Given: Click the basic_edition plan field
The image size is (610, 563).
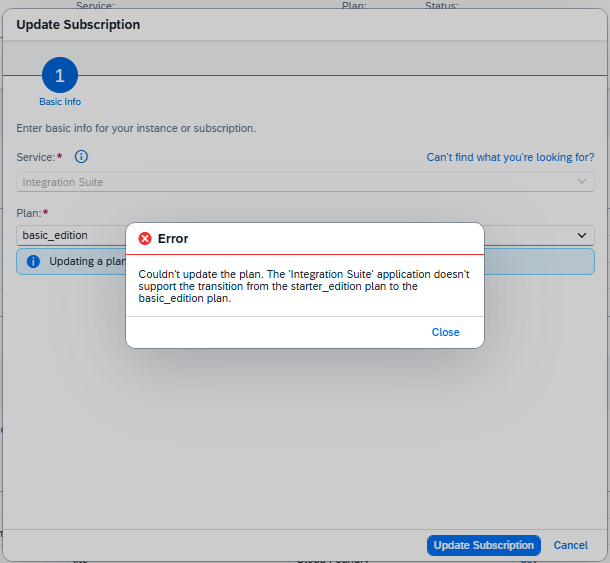Looking at the screenshot, I should click(305, 235).
